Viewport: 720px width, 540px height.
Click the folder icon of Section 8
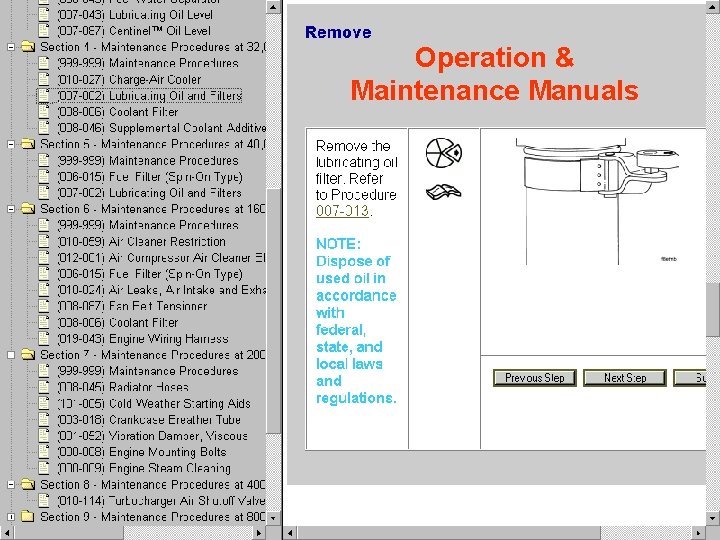pyautogui.click(x=28, y=484)
